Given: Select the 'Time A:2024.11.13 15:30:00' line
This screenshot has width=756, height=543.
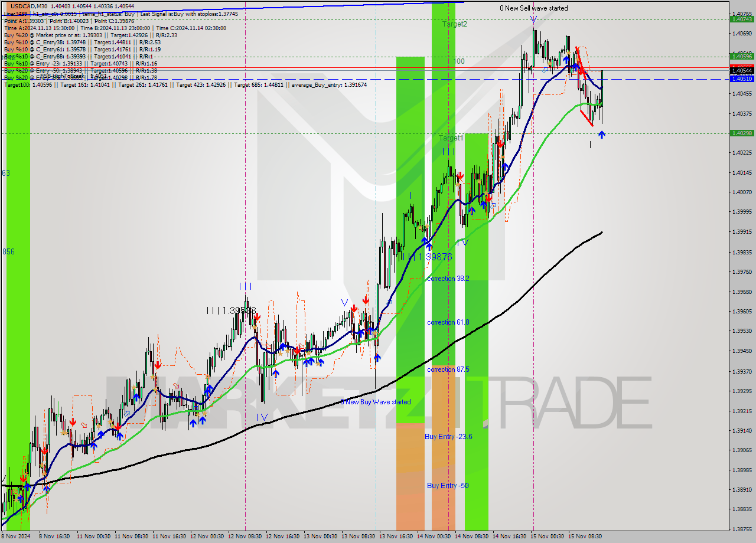Looking at the screenshot, I should click(x=40, y=28).
